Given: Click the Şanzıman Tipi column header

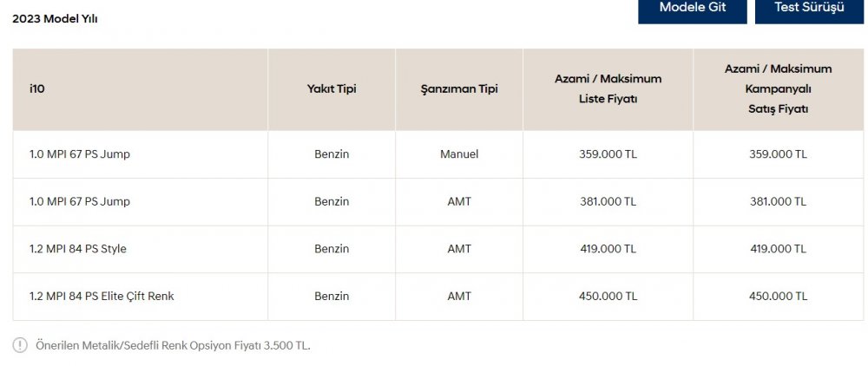Looking at the screenshot, I should [x=459, y=88].
